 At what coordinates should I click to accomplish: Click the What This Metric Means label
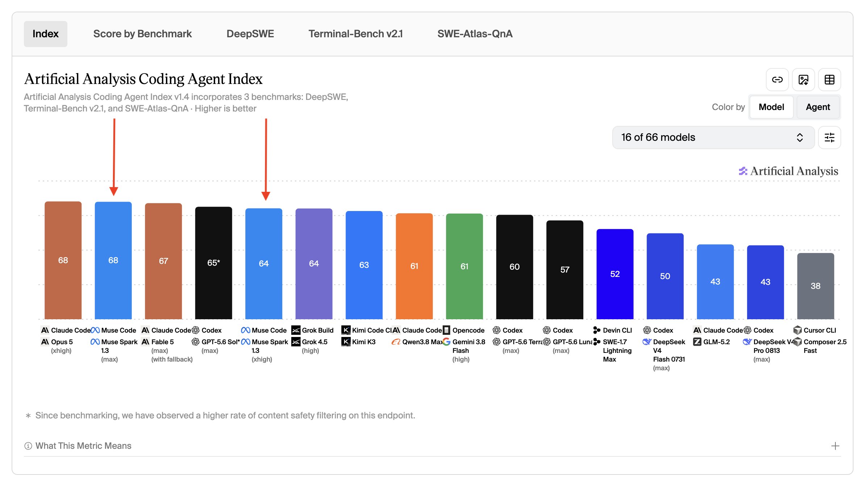click(x=83, y=446)
